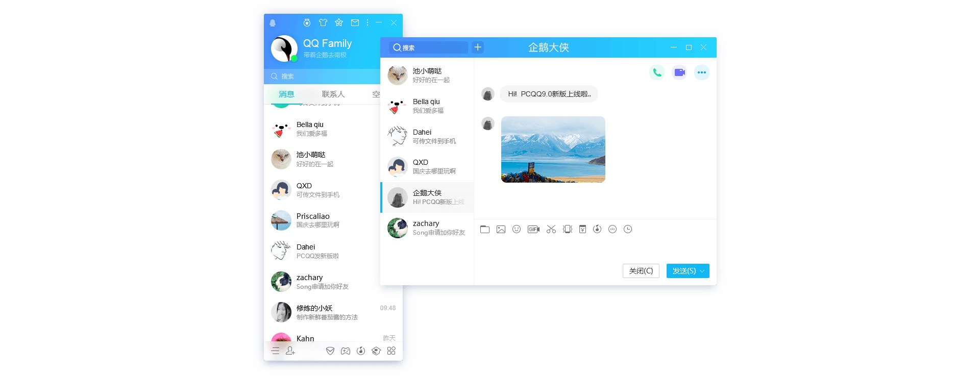The image size is (980, 377).
Task: Click the QQ Family profile avatar
Action: (284, 48)
